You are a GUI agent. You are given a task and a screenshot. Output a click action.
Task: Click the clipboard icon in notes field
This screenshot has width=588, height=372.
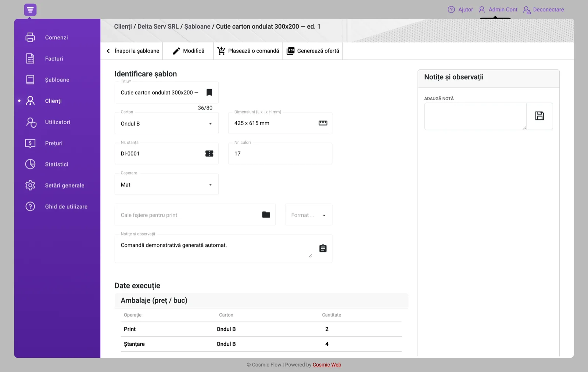[323, 248]
